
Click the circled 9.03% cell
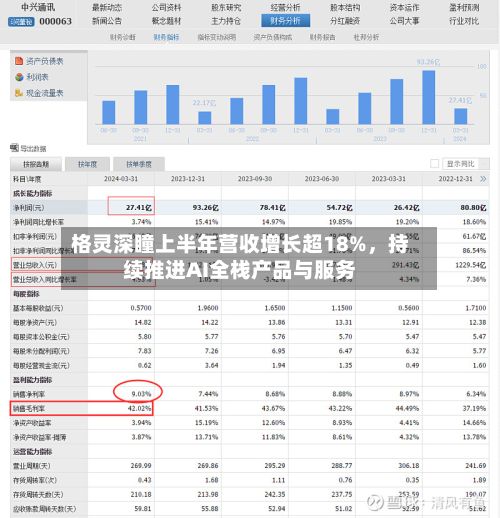(141, 394)
